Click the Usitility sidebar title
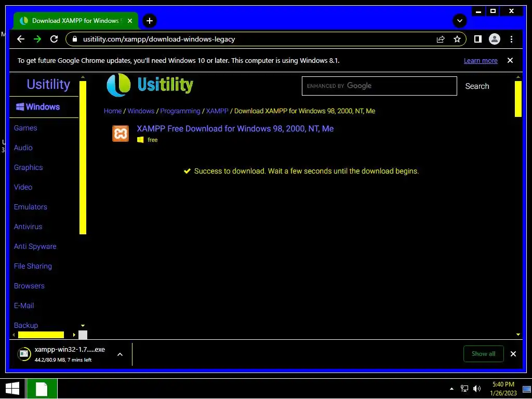Screen dimensions: 532x399 (48, 84)
